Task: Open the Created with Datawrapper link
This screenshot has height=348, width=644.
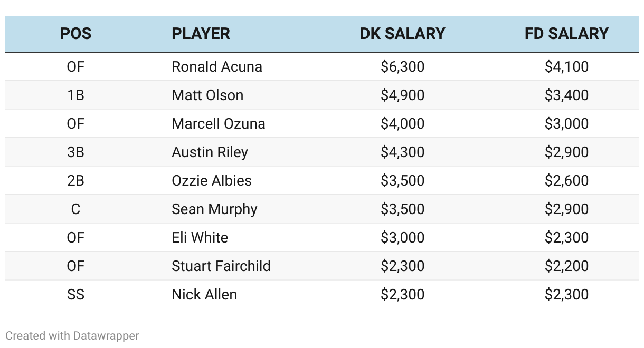Action: click(72, 335)
